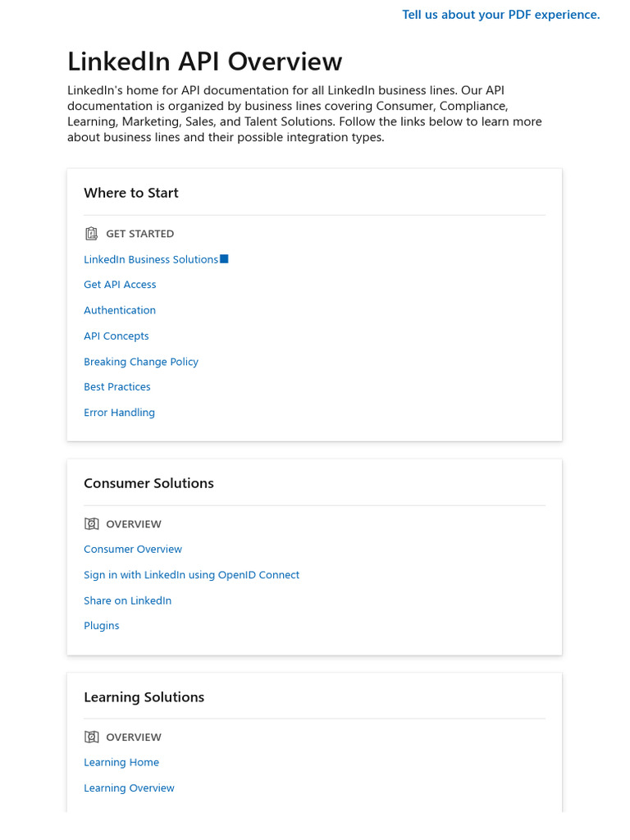Click the Where to Start card heading
The height and width of the screenshot is (840, 630).
(131, 193)
